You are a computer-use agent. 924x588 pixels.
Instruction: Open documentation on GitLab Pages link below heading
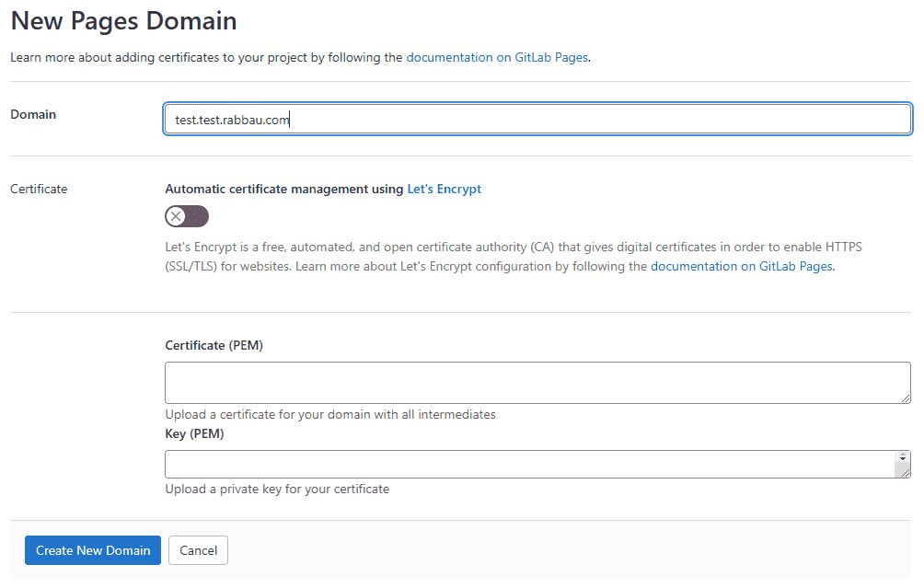[497, 57]
